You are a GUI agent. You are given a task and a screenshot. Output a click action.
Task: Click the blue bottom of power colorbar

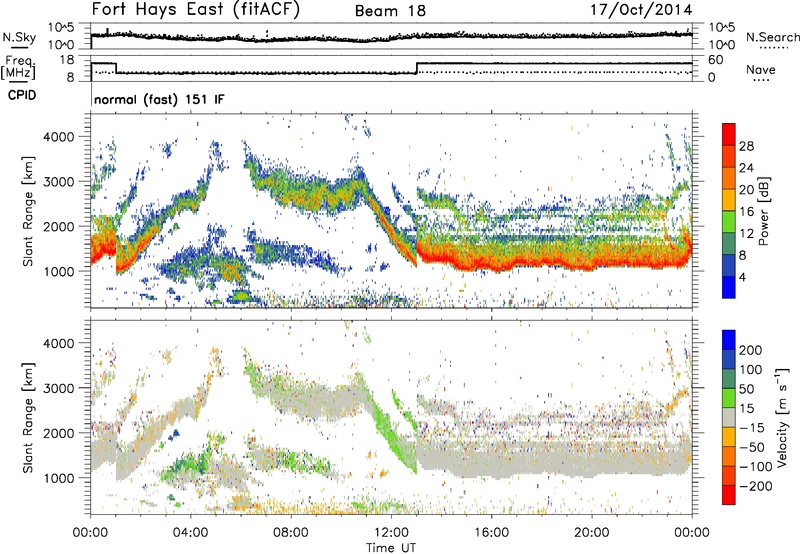click(x=729, y=287)
